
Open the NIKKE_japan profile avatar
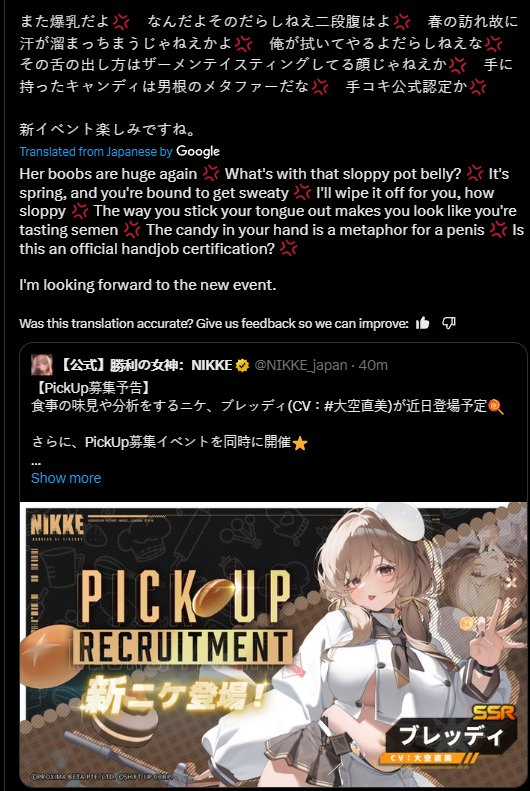pyautogui.click(x=41, y=365)
